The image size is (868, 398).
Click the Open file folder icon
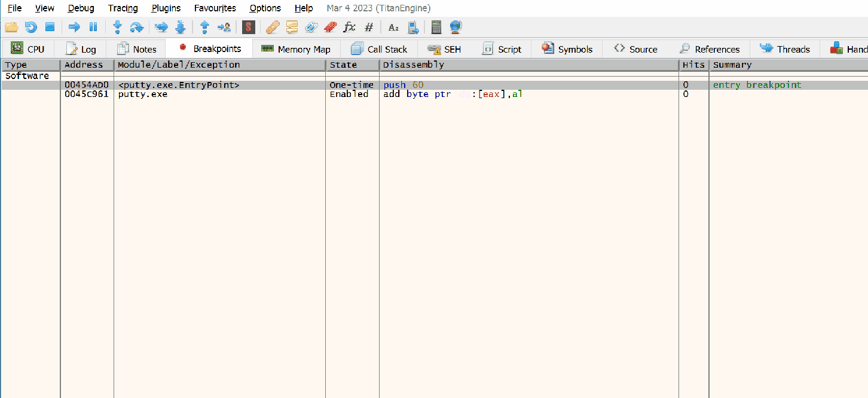coord(11,27)
